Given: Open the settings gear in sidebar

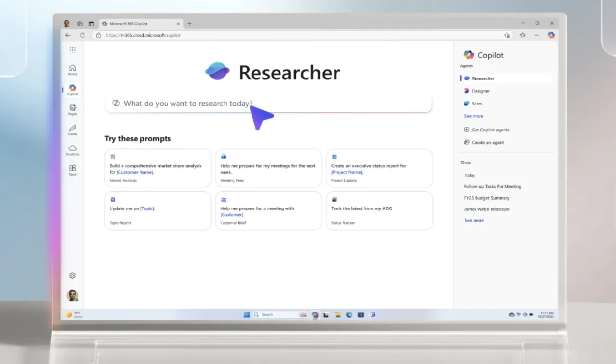Looking at the screenshot, I should [73, 276].
